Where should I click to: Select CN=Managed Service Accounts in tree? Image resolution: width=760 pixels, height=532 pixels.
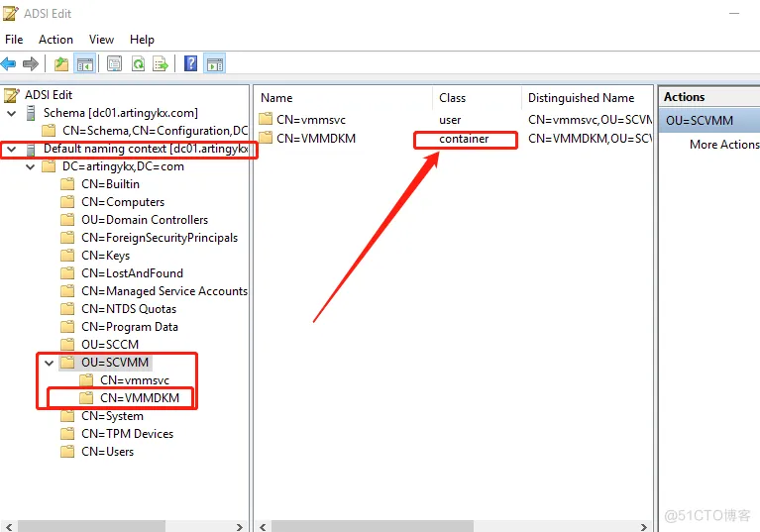coord(164,291)
